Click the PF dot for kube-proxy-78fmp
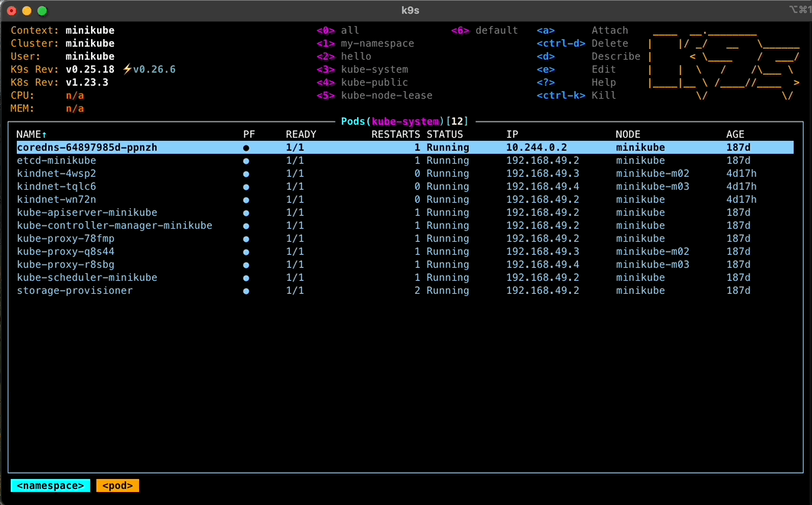Viewport: 812px width, 505px height. [x=246, y=239]
